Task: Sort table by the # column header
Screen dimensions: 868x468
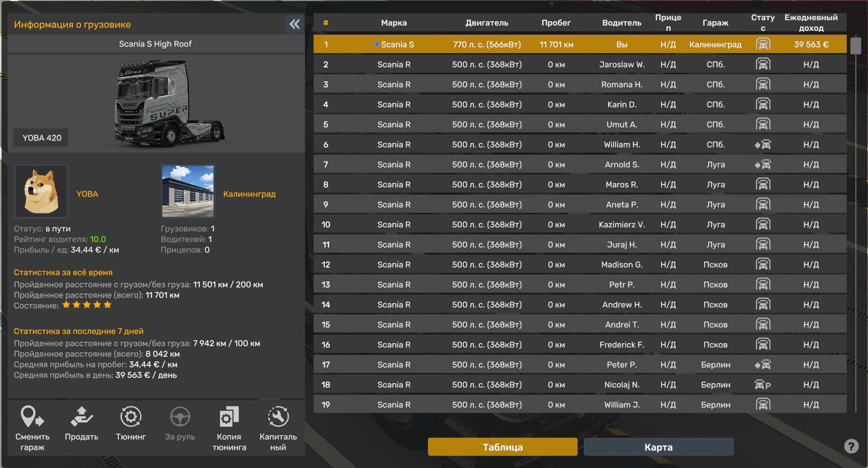Action: [326, 23]
